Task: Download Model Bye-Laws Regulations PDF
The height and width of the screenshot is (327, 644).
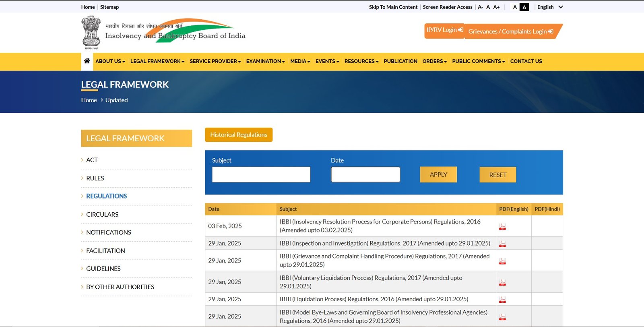Action: pyautogui.click(x=502, y=317)
